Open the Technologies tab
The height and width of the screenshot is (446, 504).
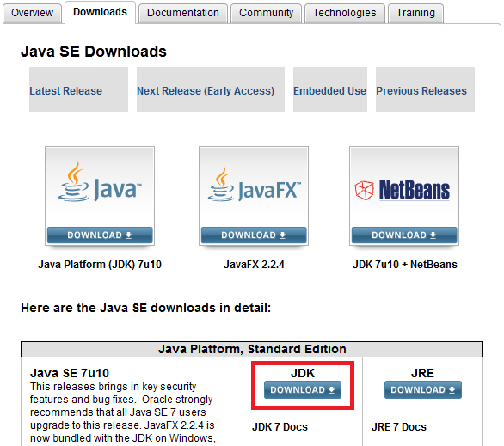[345, 13]
